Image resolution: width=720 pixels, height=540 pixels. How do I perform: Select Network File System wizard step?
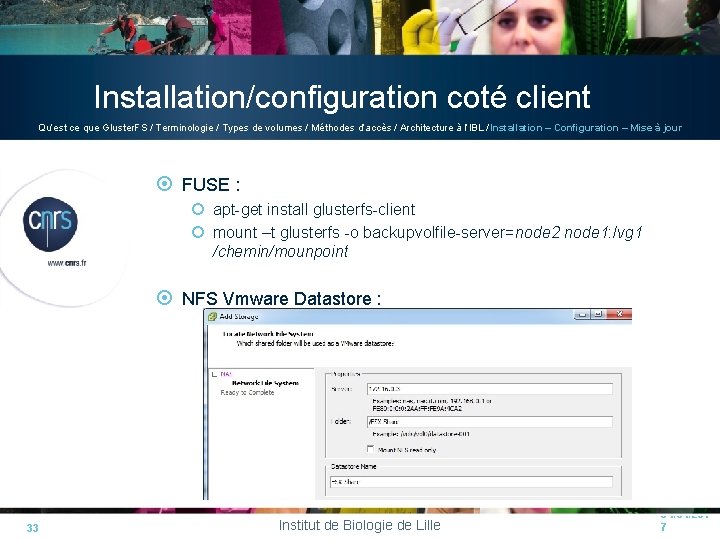click(265, 383)
